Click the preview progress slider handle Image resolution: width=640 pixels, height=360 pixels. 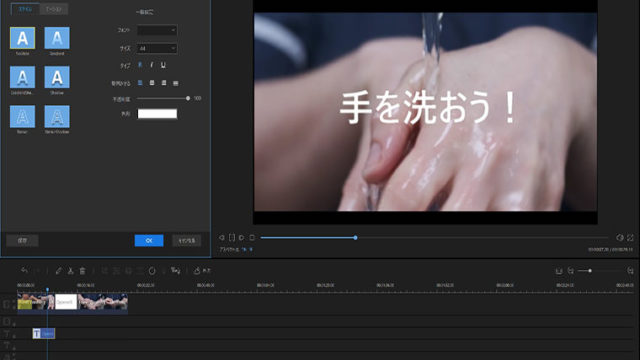click(x=356, y=238)
